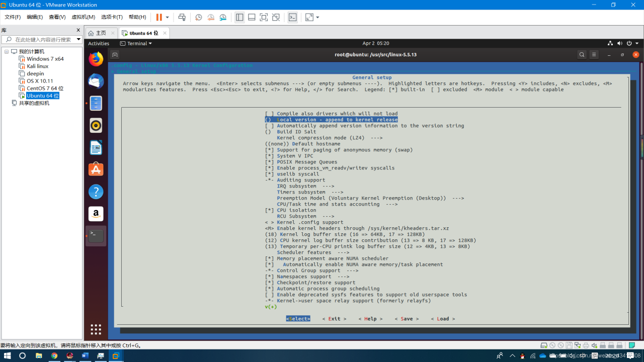
Task: Open the 文件(F) menu
Action: click(13, 17)
